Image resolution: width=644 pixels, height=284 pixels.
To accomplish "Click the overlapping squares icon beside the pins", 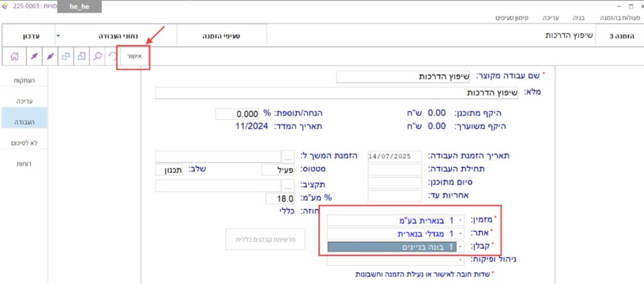I will point(65,57).
